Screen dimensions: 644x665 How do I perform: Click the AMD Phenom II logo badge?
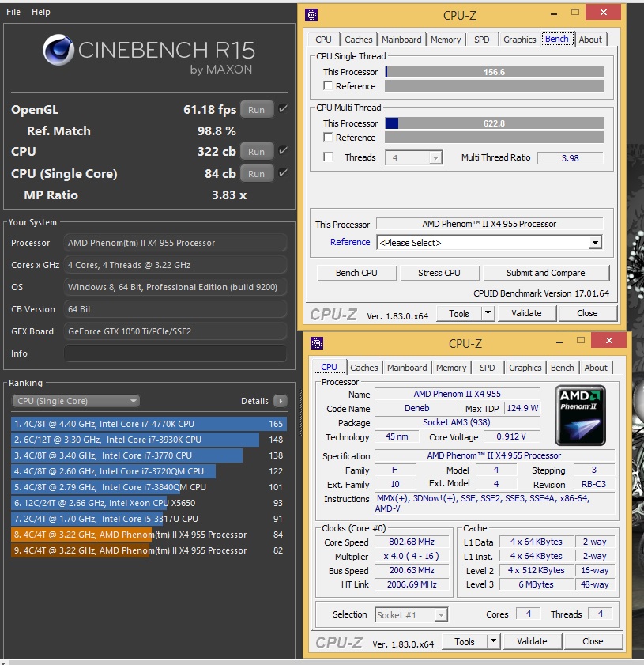pos(580,415)
